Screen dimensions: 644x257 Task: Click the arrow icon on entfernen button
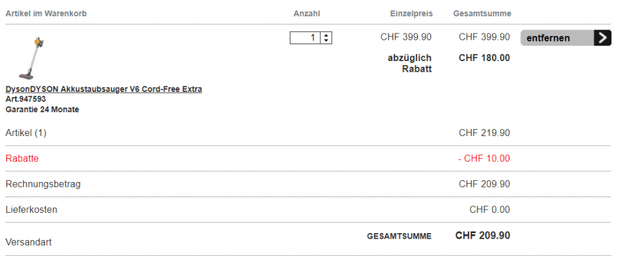[x=603, y=38]
